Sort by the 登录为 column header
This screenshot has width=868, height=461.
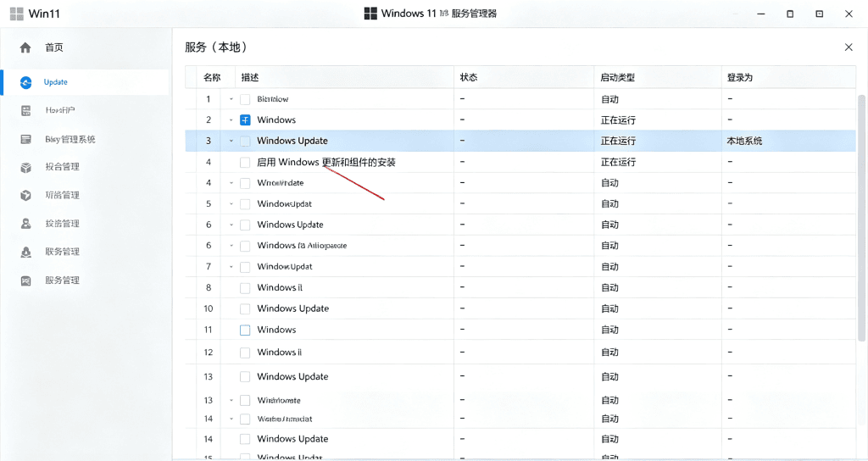pyautogui.click(x=740, y=77)
